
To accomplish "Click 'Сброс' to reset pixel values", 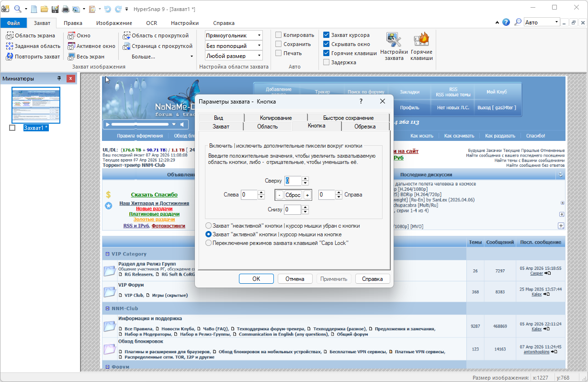I will (293, 195).
